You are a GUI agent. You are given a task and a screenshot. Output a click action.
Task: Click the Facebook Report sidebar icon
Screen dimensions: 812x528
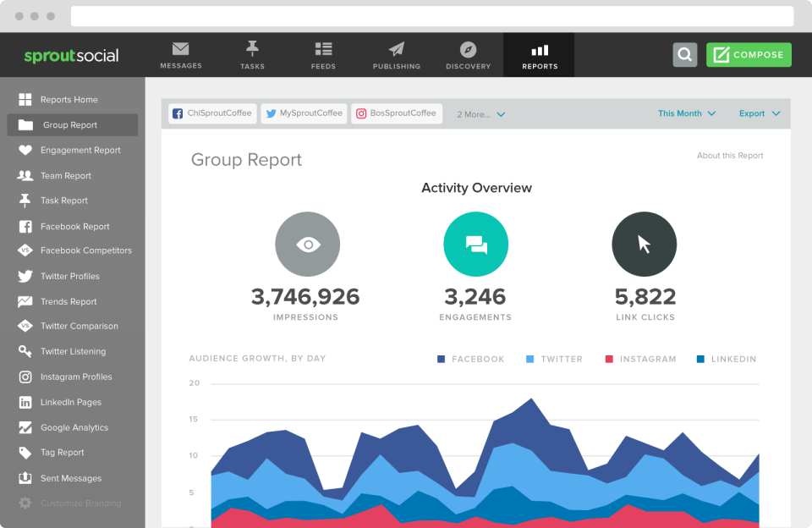(25, 227)
